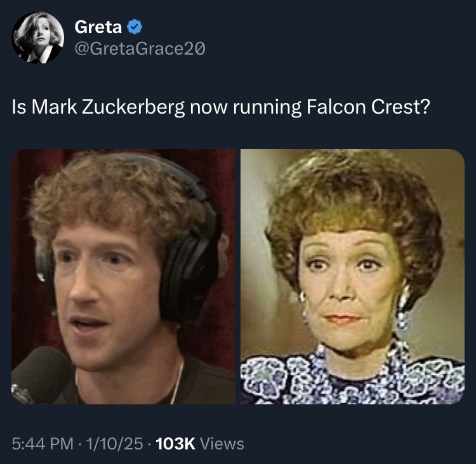Click the word Views after 103K
The height and width of the screenshot is (464, 476).
[x=221, y=444]
